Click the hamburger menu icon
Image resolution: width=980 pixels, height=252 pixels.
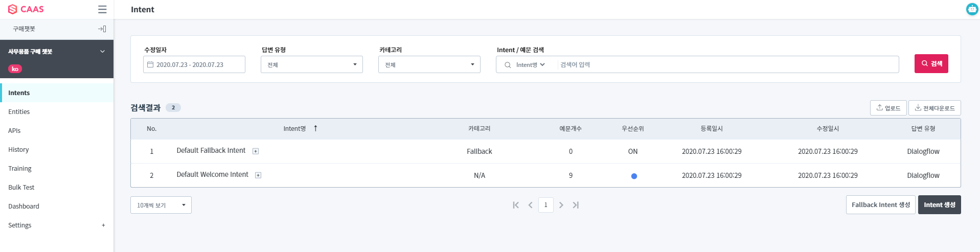(x=102, y=9)
